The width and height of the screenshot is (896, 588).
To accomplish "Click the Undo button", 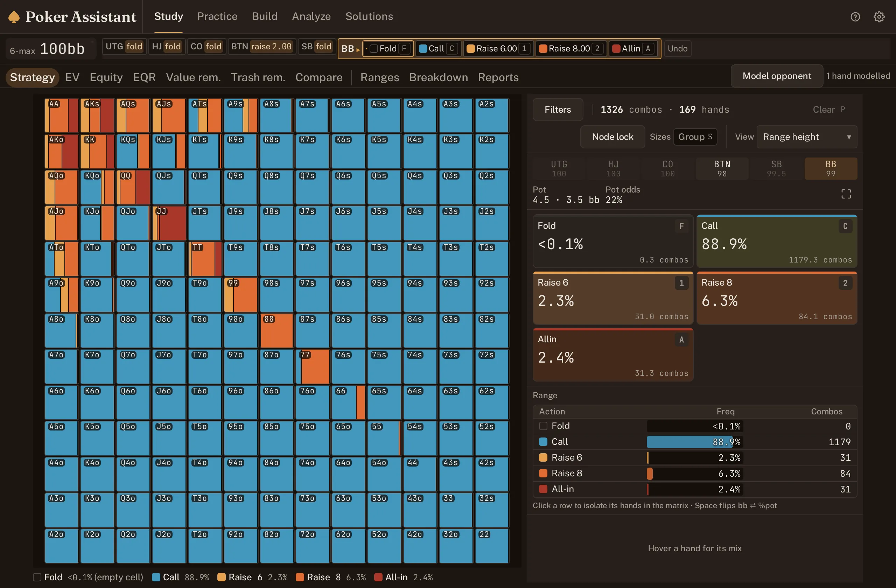I will click(677, 49).
